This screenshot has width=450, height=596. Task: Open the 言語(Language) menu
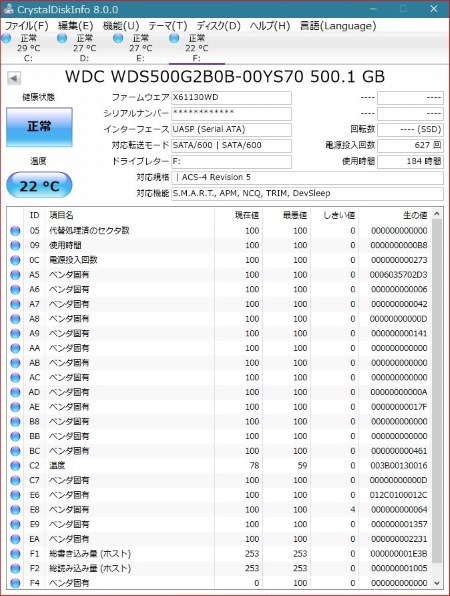[338, 26]
